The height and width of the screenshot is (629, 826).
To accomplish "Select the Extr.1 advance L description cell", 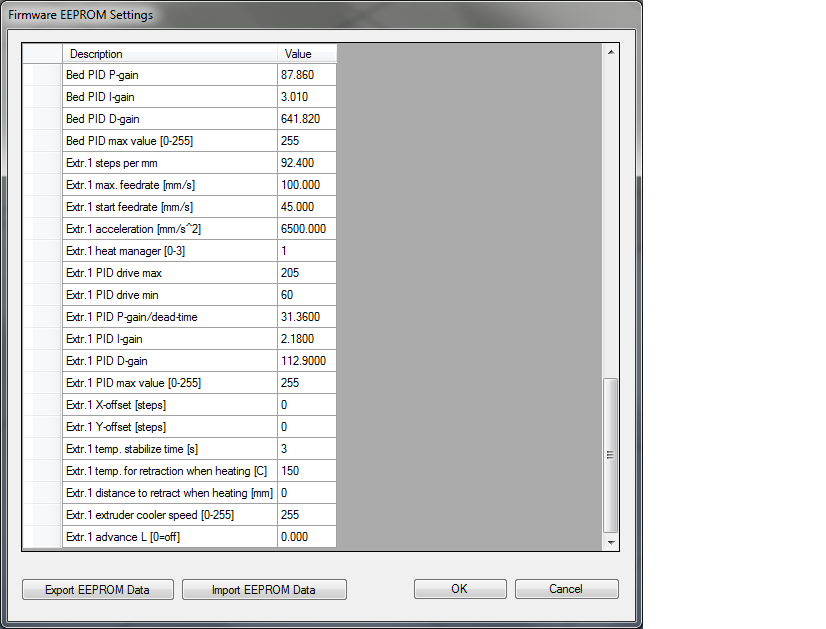I will tap(170, 537).
